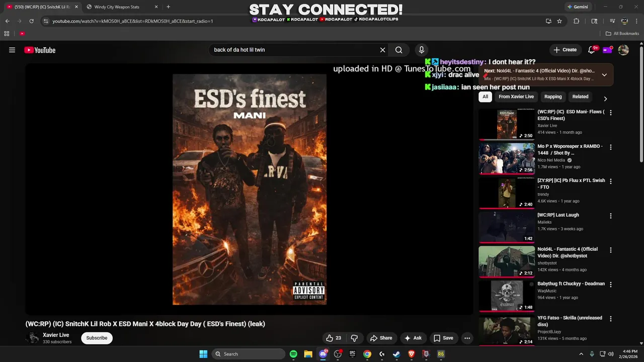Open the Xavier Live channel avatar
Viewport: 644px width, 362px height.
pos(32,338)
